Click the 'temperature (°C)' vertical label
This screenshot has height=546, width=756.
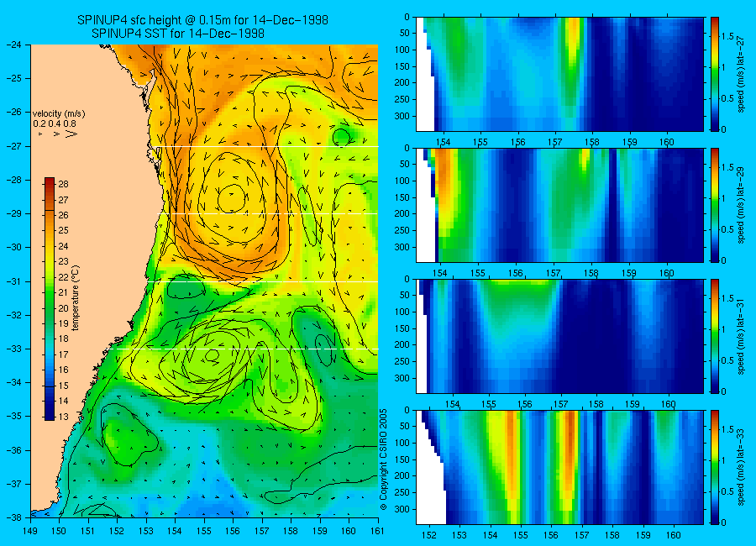click(76, 299)
